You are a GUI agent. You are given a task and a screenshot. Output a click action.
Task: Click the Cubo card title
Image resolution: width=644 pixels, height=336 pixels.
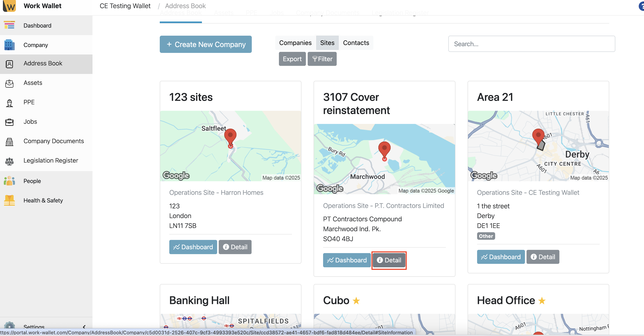336,301
